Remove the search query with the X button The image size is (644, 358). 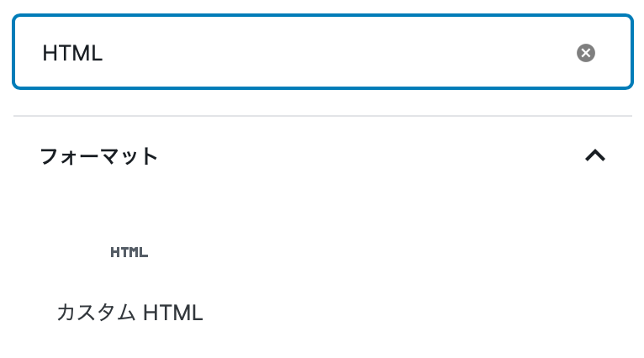[586, 53]
